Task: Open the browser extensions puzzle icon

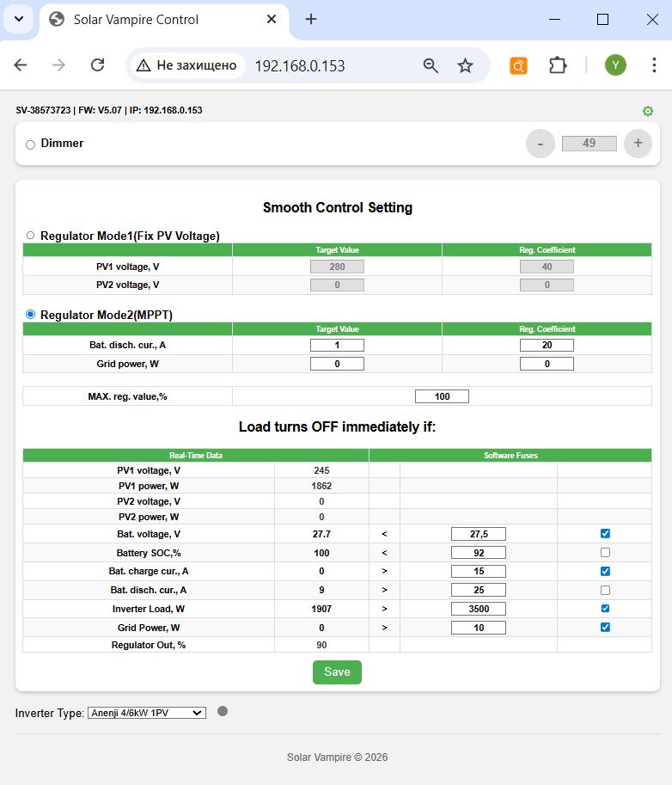Action: pos(557,65)
